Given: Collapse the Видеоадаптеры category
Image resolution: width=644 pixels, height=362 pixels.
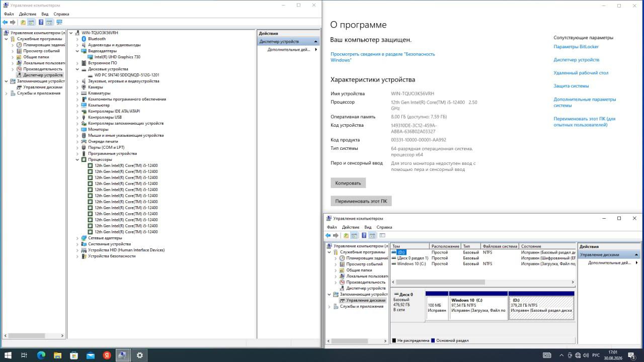Looking at the screenshot, I should click(x=77, y=51).
